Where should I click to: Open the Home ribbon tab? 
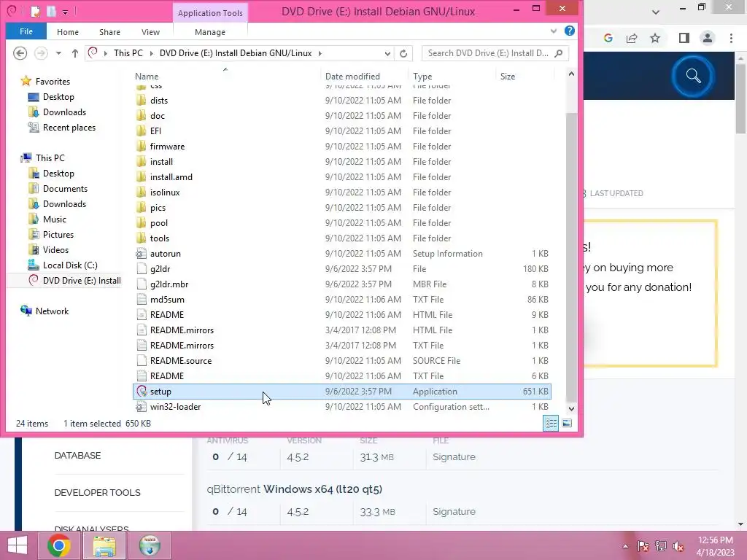(68, 32)
